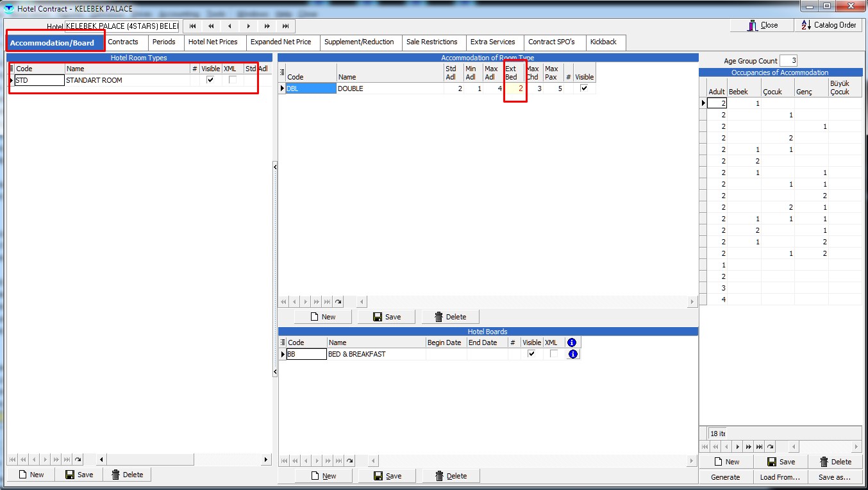This screenshot has width=868, height=490.
Task: Click the BED & BREAKFAST name cell
Action: point(376,354)
